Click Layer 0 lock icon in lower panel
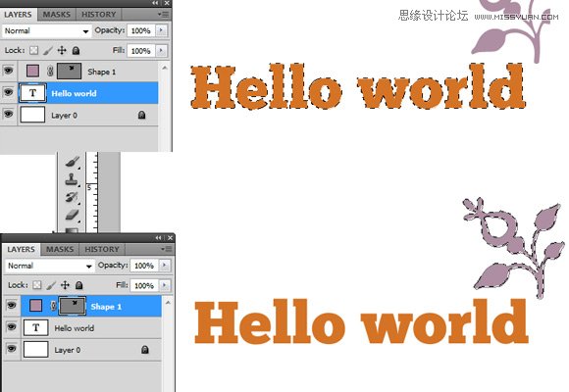The width and height of the screenshot is (569, 392). pyautogui.click(x=145, y=350)
